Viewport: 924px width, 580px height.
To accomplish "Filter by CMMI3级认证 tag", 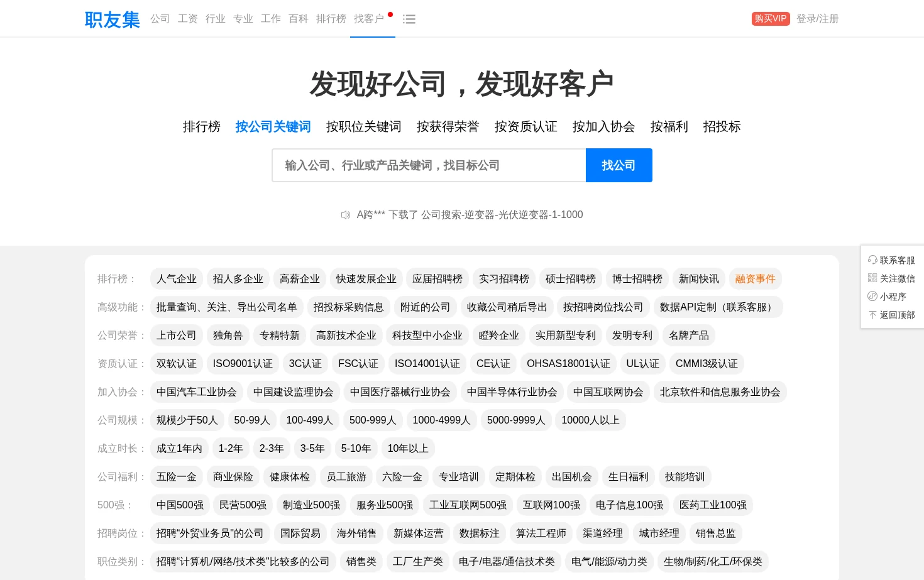I will [x=707, y=364].
